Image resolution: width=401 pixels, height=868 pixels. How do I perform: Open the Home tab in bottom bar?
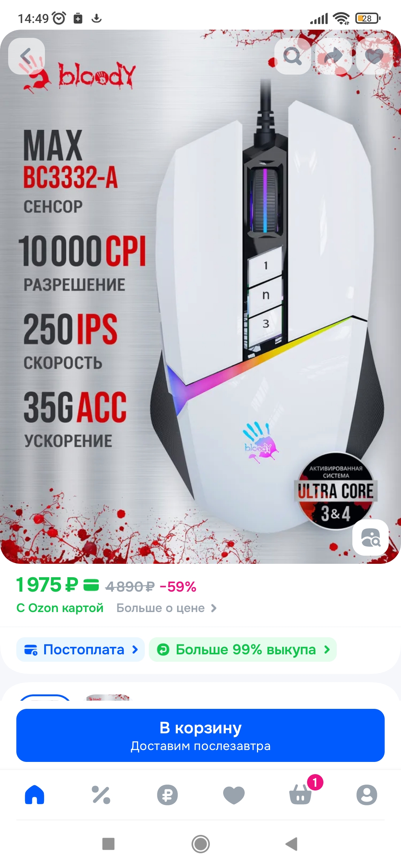click(35, 795)
